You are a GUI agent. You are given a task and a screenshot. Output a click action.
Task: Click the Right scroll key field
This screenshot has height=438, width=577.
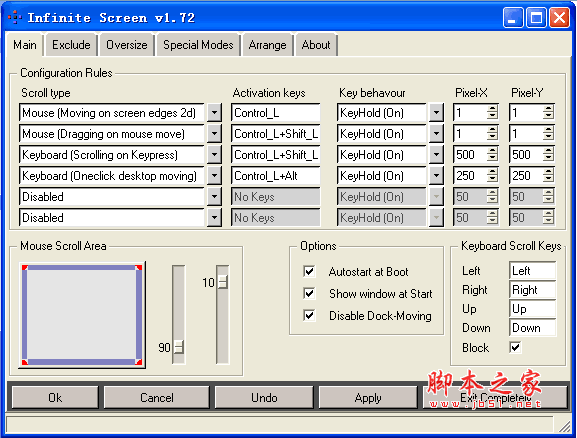coord(532,290)
